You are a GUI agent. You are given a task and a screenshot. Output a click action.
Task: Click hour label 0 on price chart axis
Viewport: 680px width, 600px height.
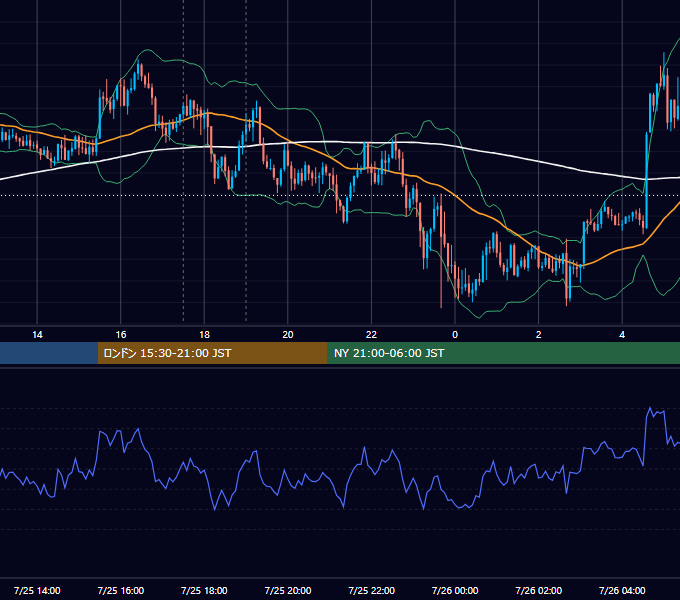tap(455, 335)
